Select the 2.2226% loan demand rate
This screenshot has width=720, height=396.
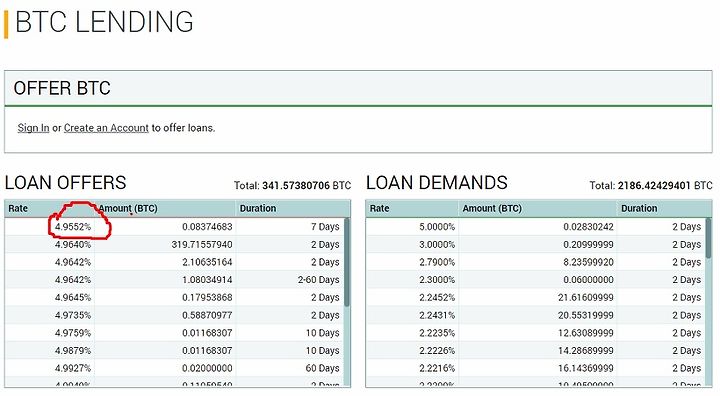(x=437, y=351)
